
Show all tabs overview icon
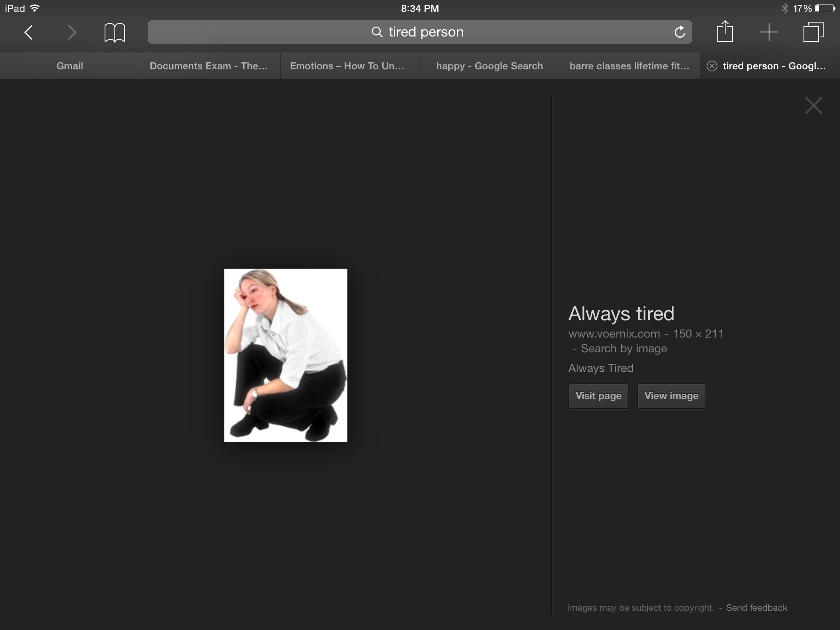[813, 32]
